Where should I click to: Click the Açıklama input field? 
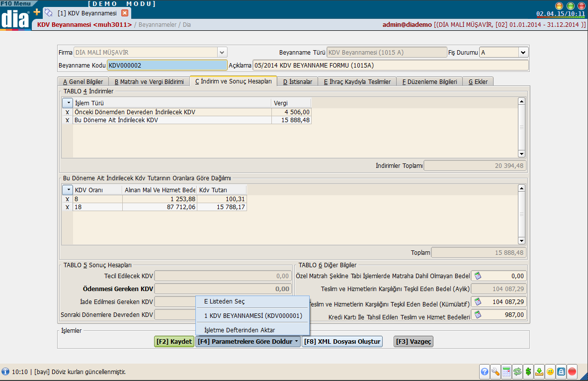tap(390, 65)
